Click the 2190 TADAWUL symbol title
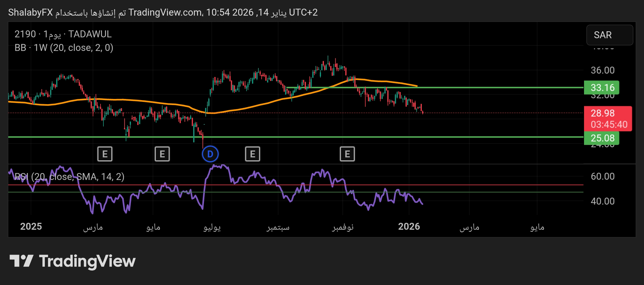644x285 pixels. point(63,34)
